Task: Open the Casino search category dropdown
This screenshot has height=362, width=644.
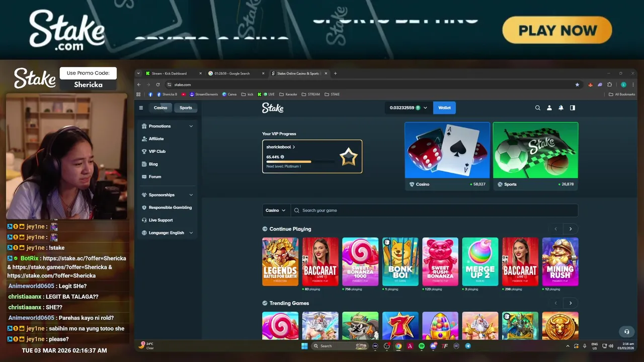Action: 276,210
